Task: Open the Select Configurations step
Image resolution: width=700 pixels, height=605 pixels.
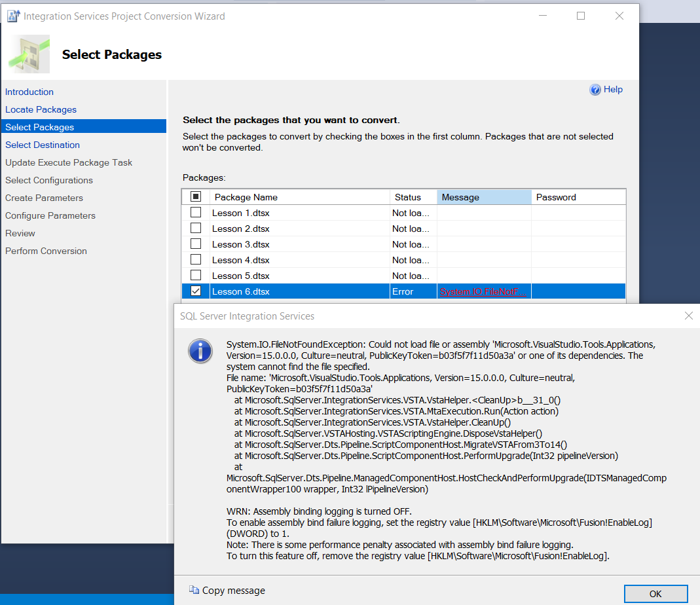Action: (49, 180)
